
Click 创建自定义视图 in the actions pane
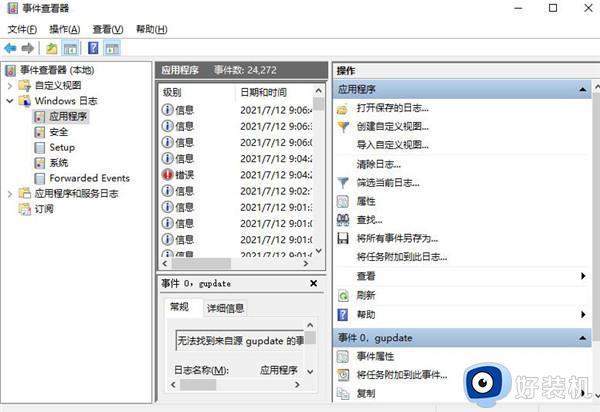coord(392,127)
